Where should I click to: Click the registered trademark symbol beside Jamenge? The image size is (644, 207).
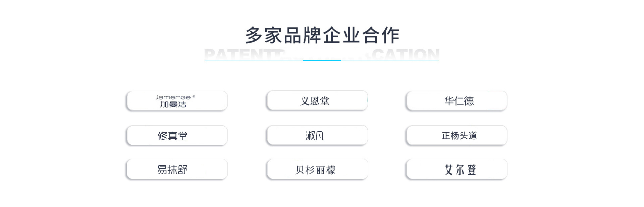(194, 96)
